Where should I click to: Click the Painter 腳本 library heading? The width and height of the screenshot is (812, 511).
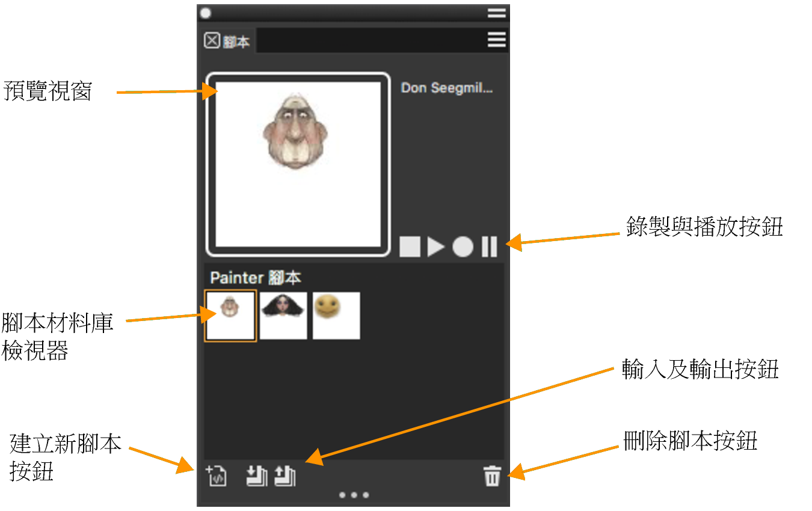click(x=256, y=278)
